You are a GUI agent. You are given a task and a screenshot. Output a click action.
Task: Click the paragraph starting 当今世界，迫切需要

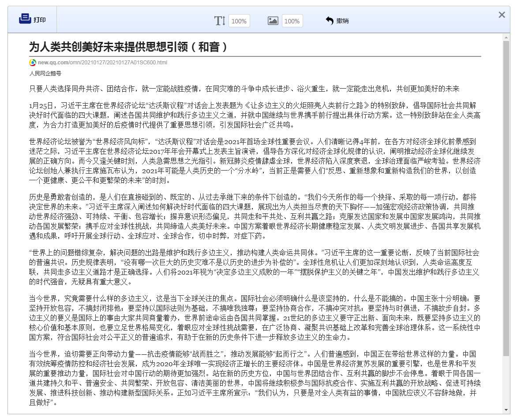255,378
